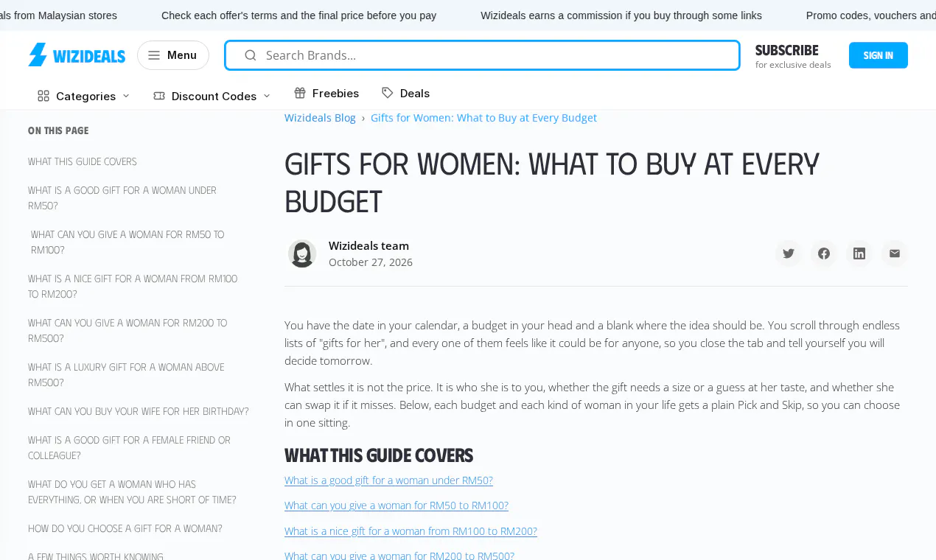
Task: Open the hamburger Menu button
Action: [x=173, y=55]
